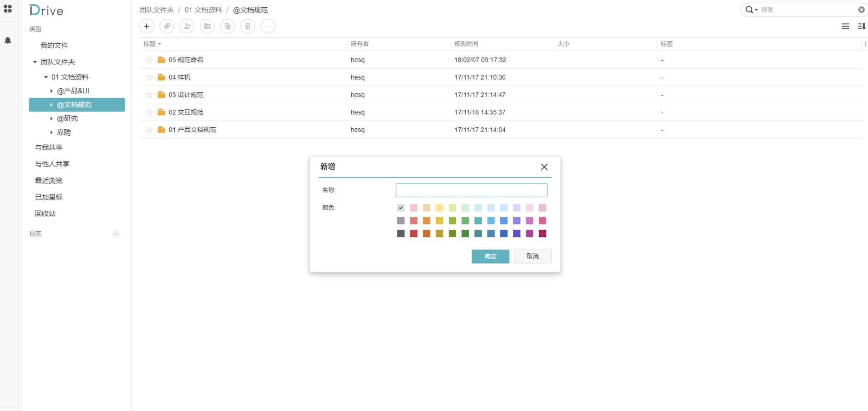Open column options menu at header end
Viewport: 868px width, 411px height.
865,44
